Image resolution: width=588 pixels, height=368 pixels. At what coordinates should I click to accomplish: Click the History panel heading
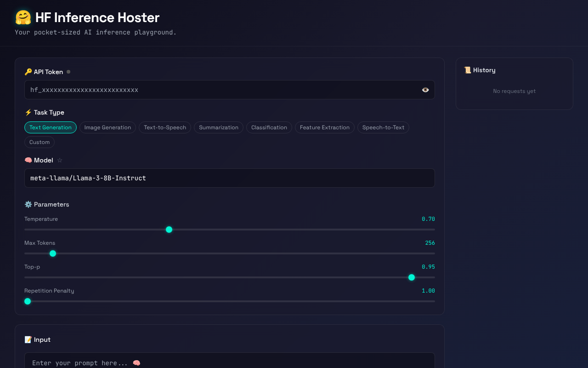[x=480, y=70]
